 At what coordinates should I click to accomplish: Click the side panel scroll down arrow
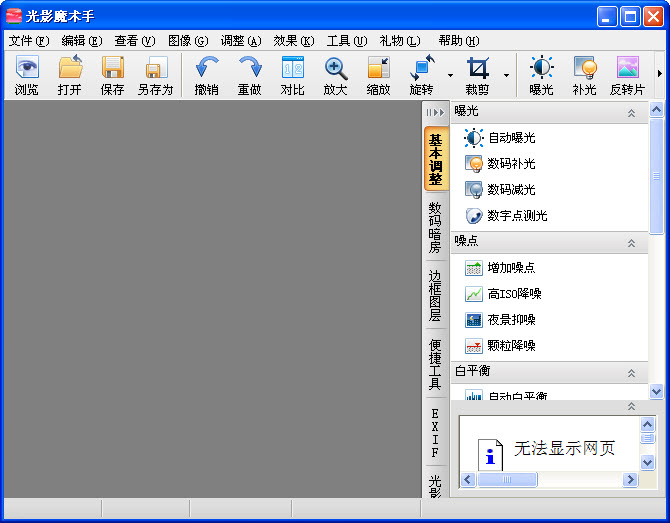pyautogui.click(x=657, y=391)
